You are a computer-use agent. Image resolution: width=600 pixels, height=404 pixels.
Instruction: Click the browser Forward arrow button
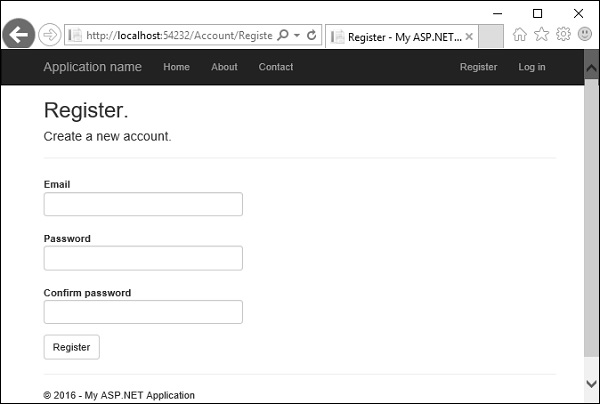pos(49,35)
